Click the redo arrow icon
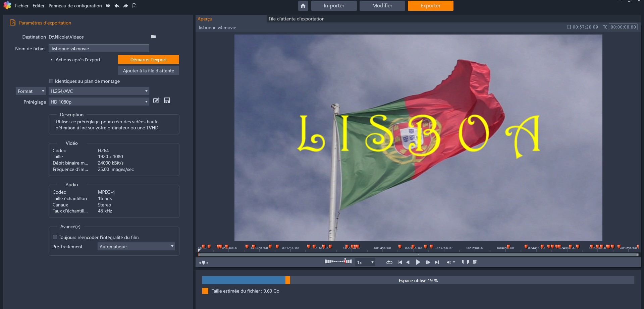 pyautogui.click(x=125, y=6)
